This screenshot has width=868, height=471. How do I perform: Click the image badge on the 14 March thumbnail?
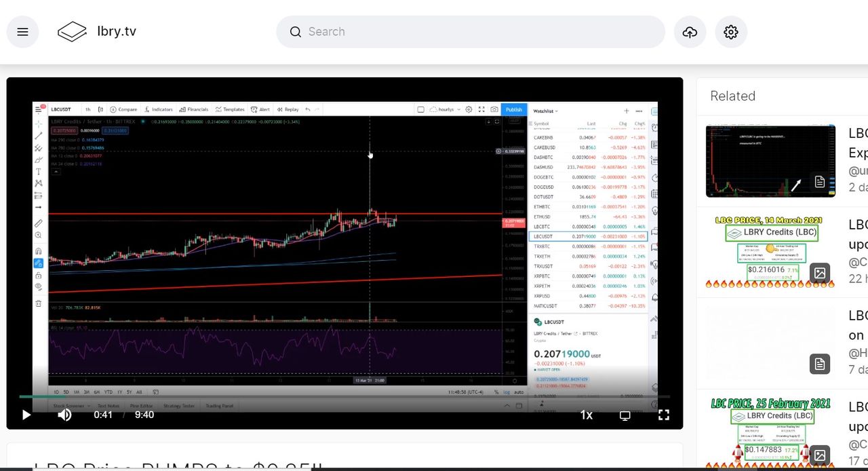tap(820, 273)
